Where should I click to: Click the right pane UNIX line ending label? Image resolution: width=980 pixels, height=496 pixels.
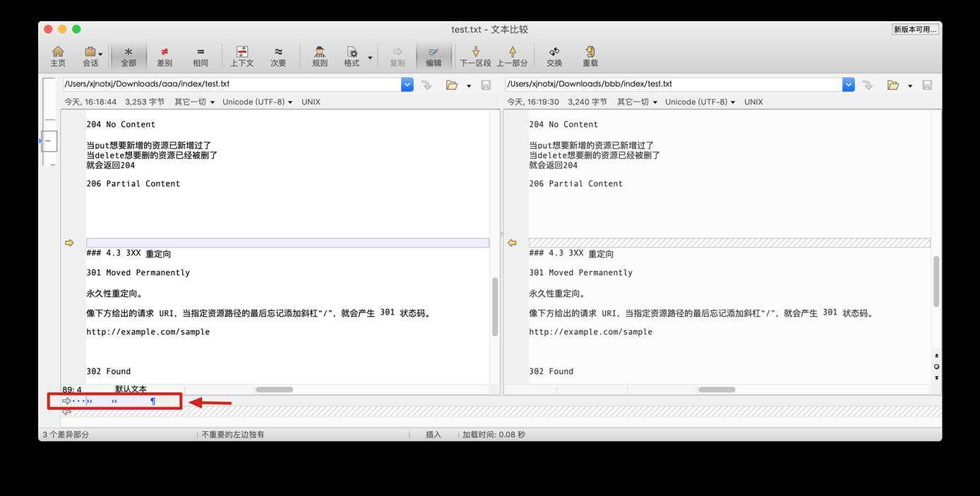(753, 102)
